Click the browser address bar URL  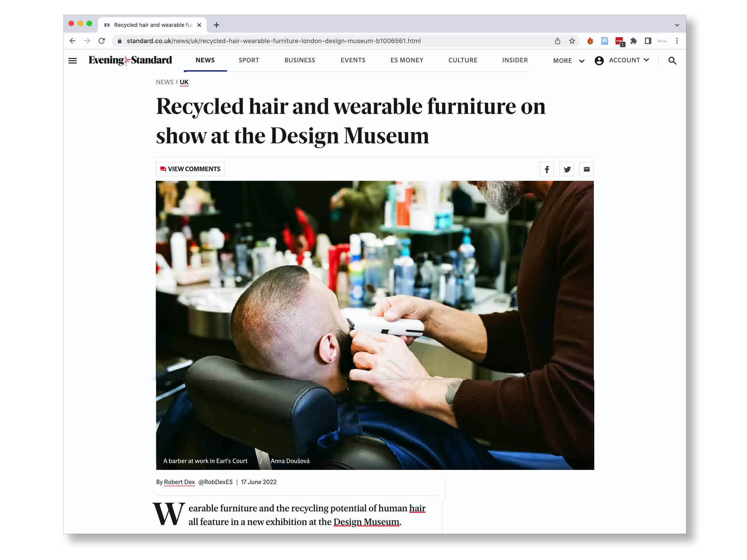(273, 41)
